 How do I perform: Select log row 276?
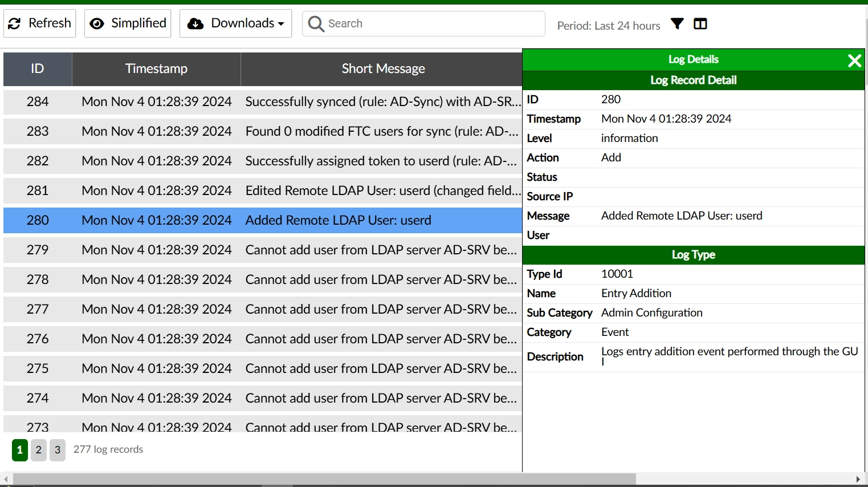click(x=263, y=339)
